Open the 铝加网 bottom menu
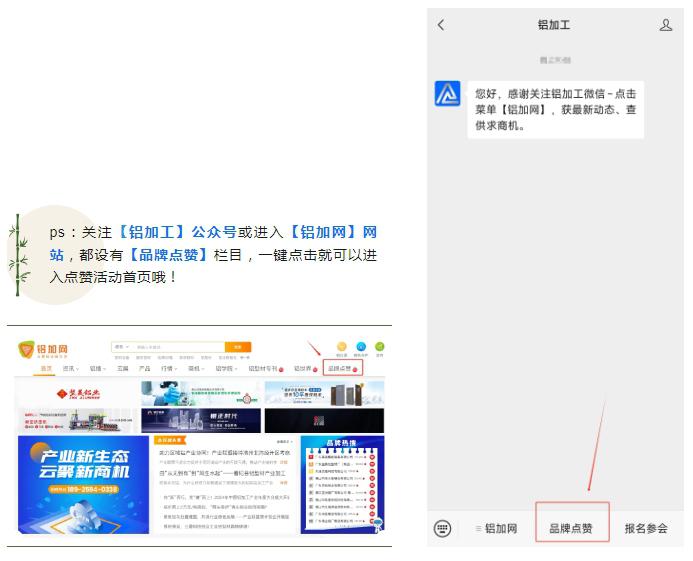 497,528
